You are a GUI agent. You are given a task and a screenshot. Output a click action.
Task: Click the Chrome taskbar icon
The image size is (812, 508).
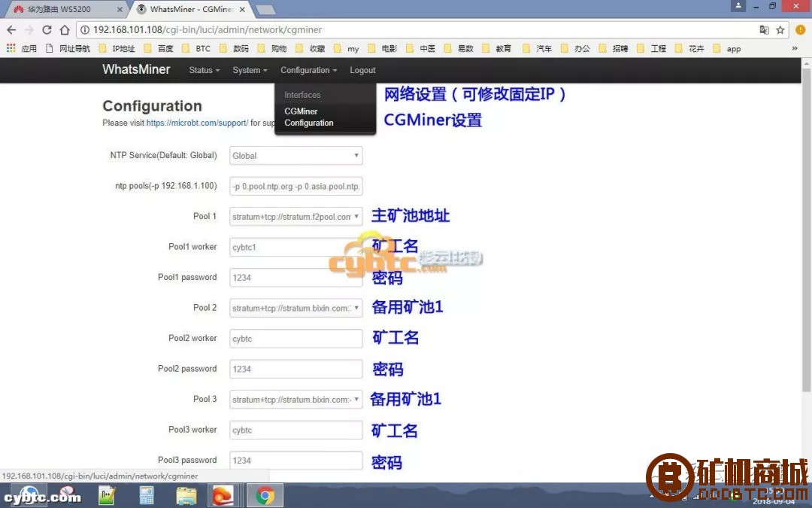265,495
